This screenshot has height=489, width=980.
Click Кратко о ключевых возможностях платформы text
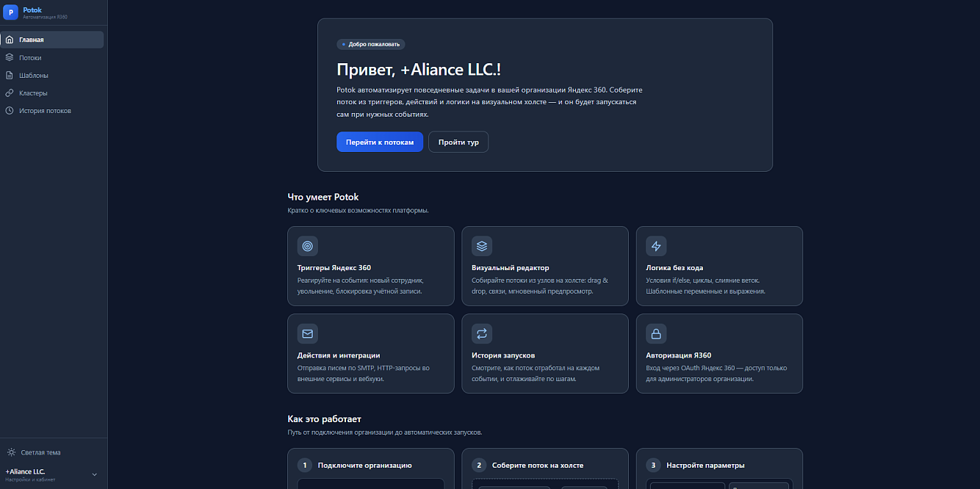(x=358, y=211)
